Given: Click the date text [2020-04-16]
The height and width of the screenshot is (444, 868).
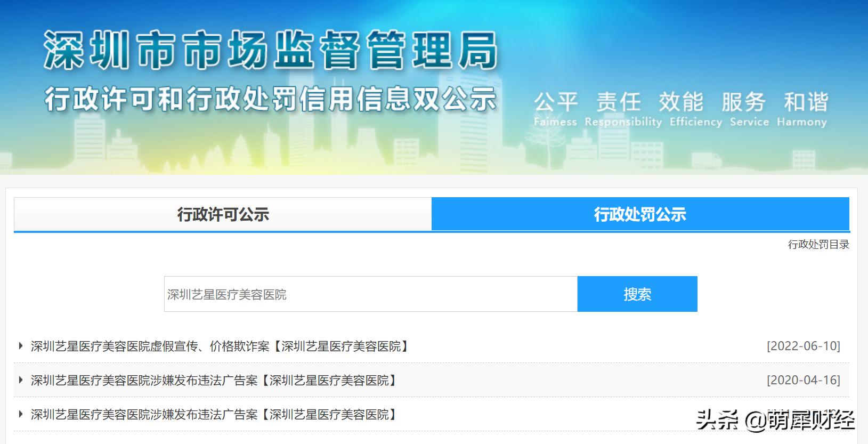Looking at the screenshot, I should [x=804, y=380].
